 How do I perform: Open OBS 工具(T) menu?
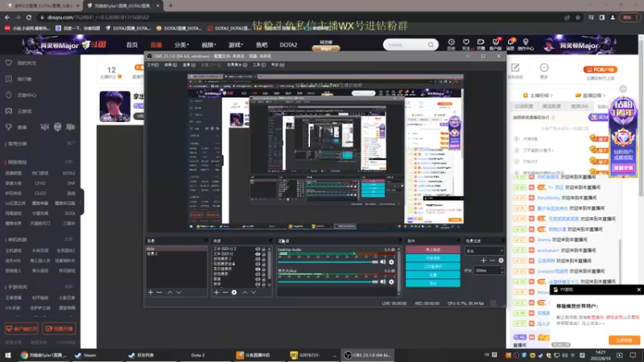tap(259, 65)
